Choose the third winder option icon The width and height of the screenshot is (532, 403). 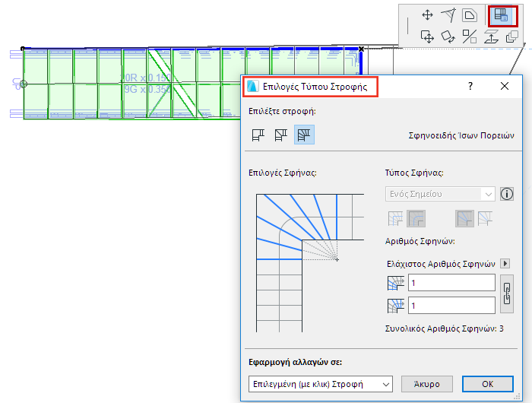click(x=464, y=218)
